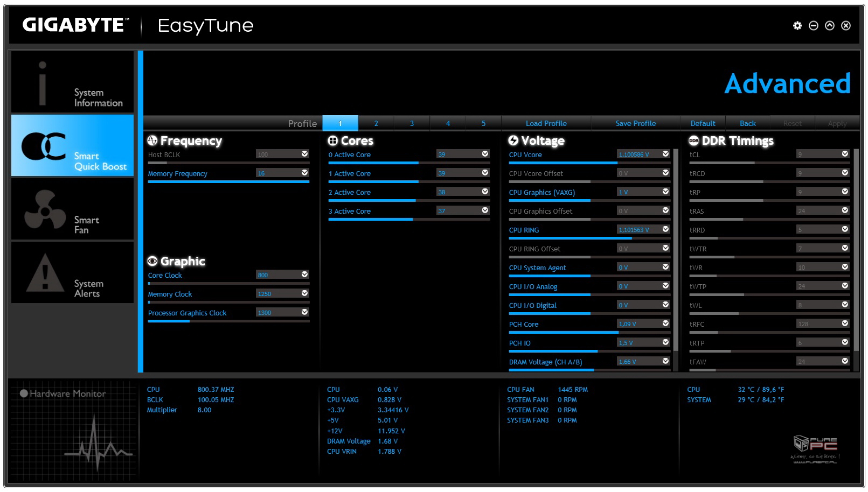
Task: Adjust the 0 Active Core slider
Action: (x=409, y=163)
